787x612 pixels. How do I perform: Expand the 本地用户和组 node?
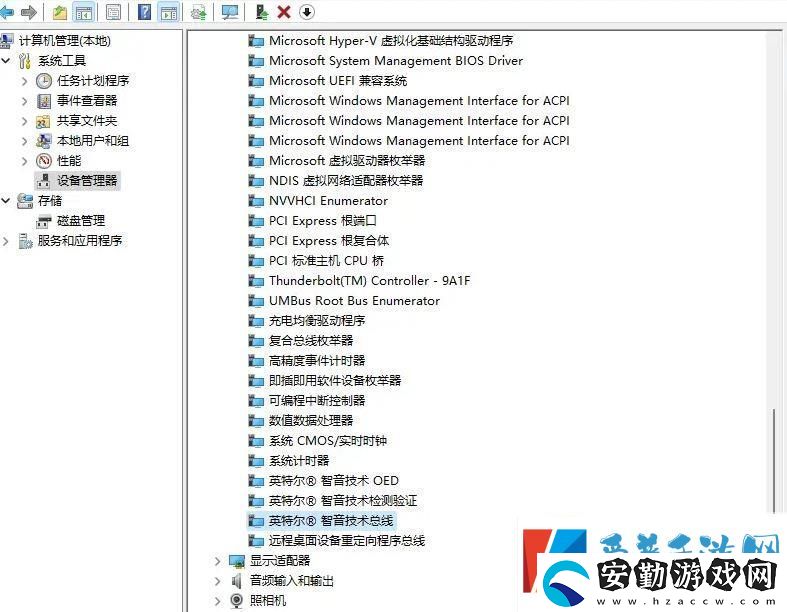(25, 141)
